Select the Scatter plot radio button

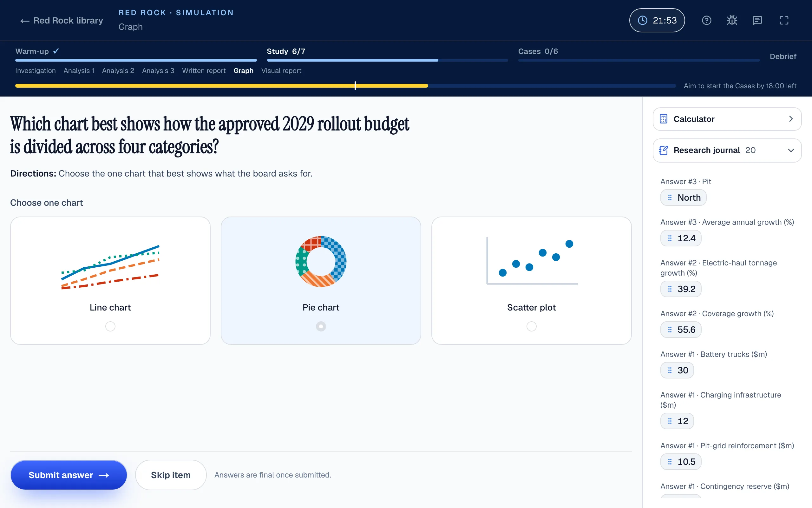pyautogui.click(x=532, y=326)
